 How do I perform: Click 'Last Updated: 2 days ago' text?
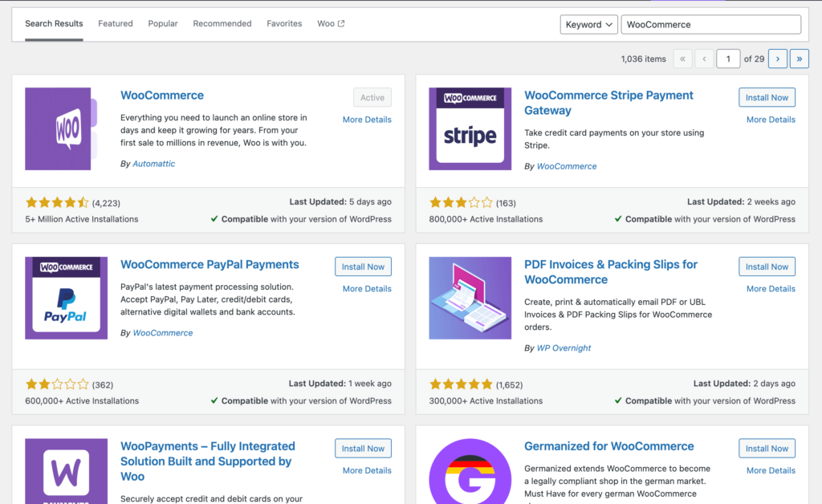coord(744,384)
